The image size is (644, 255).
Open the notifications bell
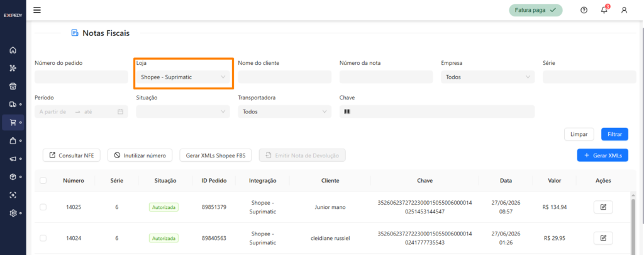(x=604, y=10)
